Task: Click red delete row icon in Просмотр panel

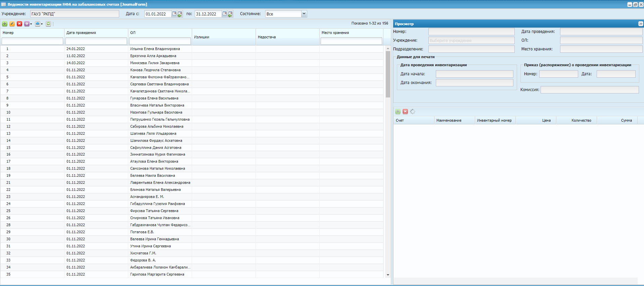Action: tap(405, 112)
